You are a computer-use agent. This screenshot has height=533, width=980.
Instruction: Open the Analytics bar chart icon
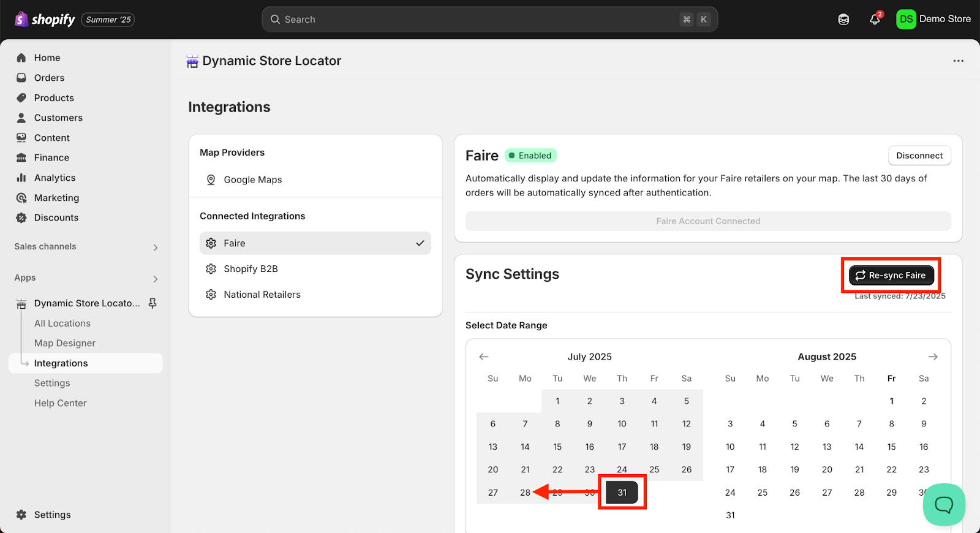pos(21,178)
